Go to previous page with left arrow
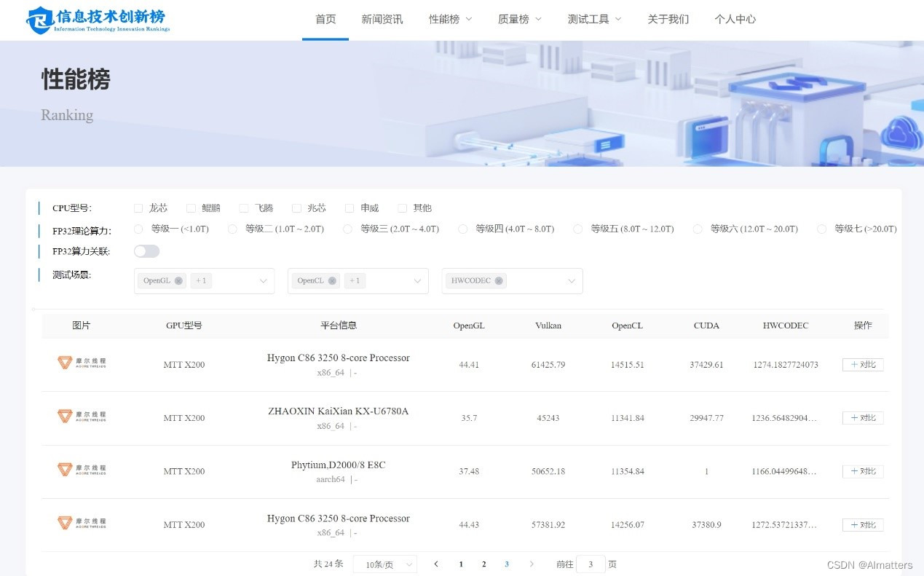Screen dimensions: 924x576 tap(436, 564)
